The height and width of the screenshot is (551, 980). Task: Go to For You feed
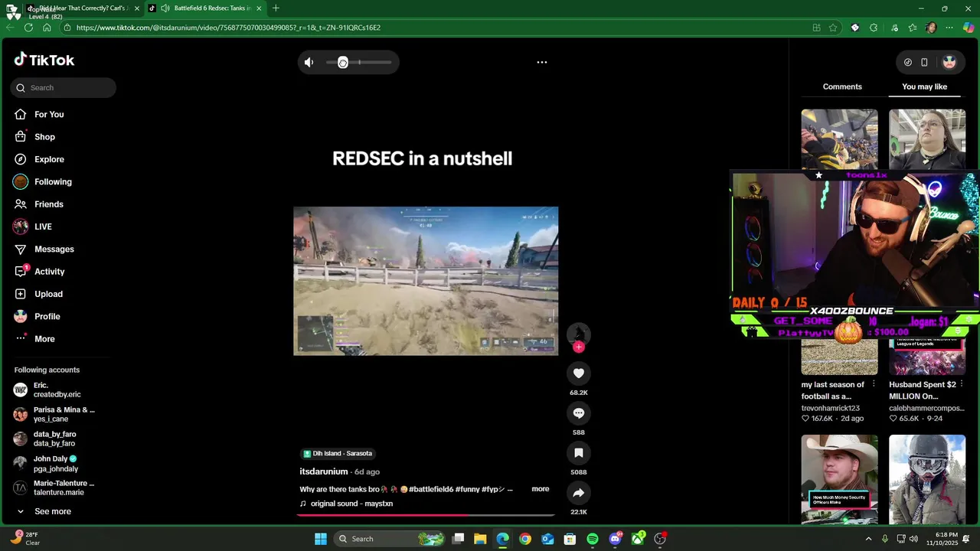49,115
